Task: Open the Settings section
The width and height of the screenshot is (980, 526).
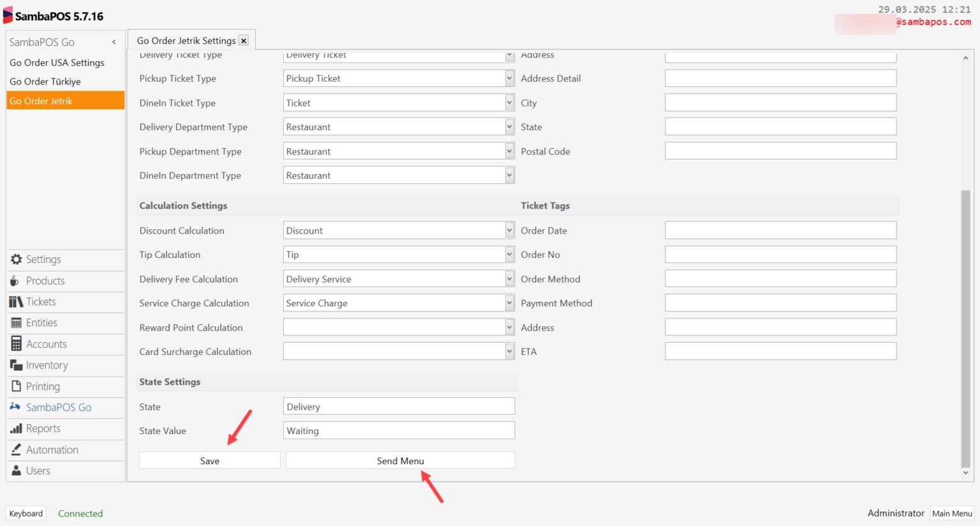Action: click(x=43, y=259)
